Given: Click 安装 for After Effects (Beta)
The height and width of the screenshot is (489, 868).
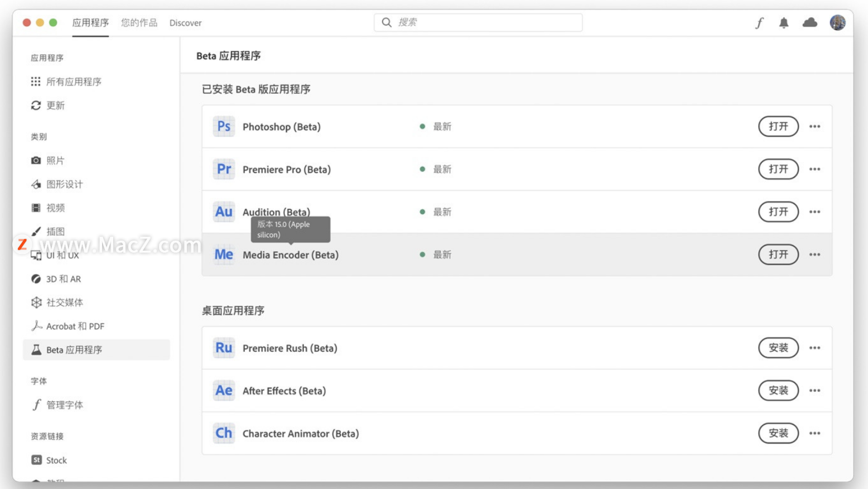Looking at the screenshot, I should tap(778, 391).
